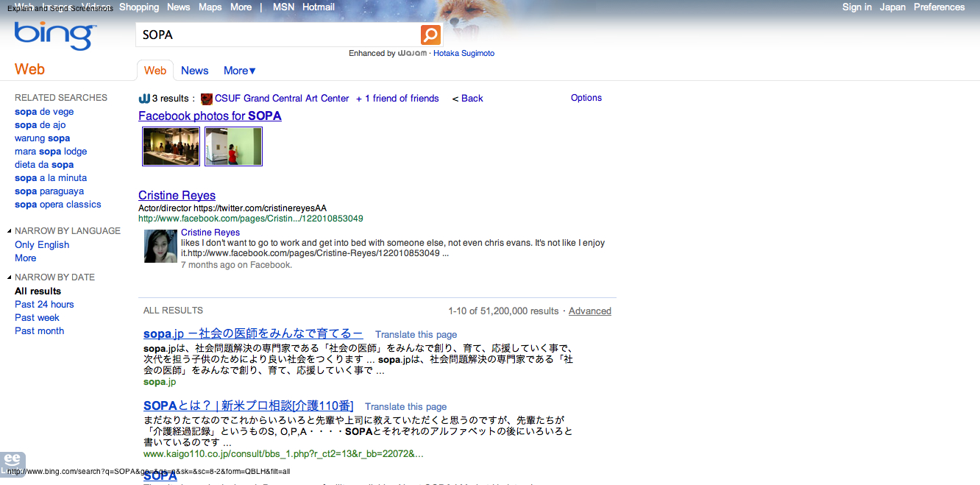The height and width of the screenshot is (485, 980).
Task: Search related term warung sopa
Action: [43, 138]
